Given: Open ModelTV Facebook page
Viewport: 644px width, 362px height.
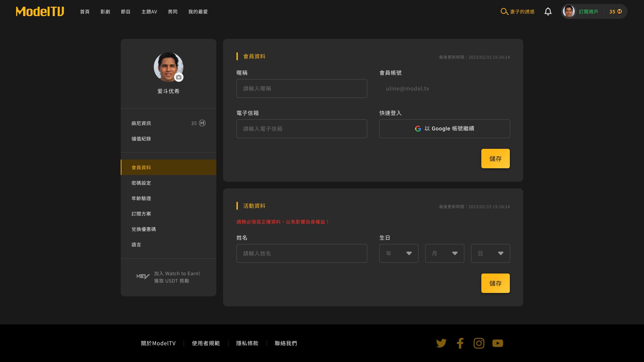Looking at the screenshot, I should coord(460,343).
